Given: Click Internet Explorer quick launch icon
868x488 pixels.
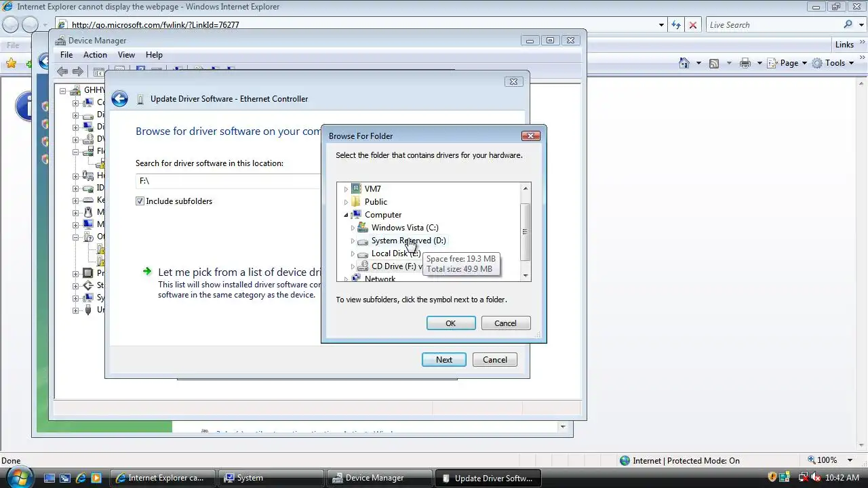Looking at the screenshot, I should [81, 478].
